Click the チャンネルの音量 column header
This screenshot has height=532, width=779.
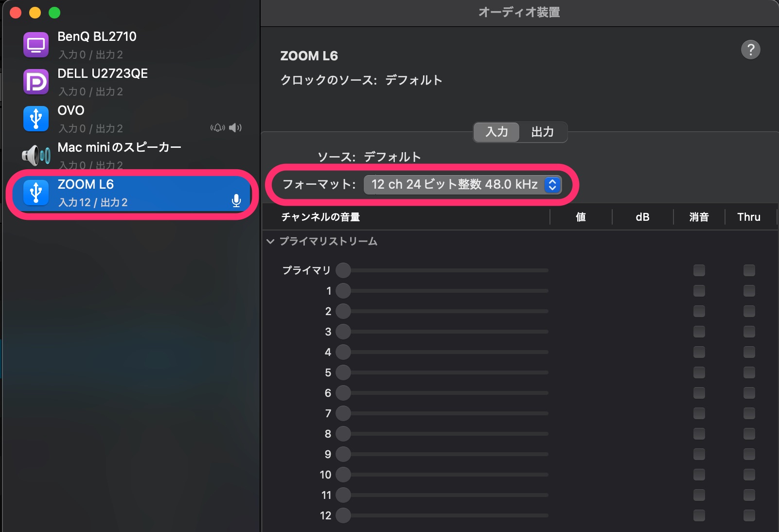(321, 217)
